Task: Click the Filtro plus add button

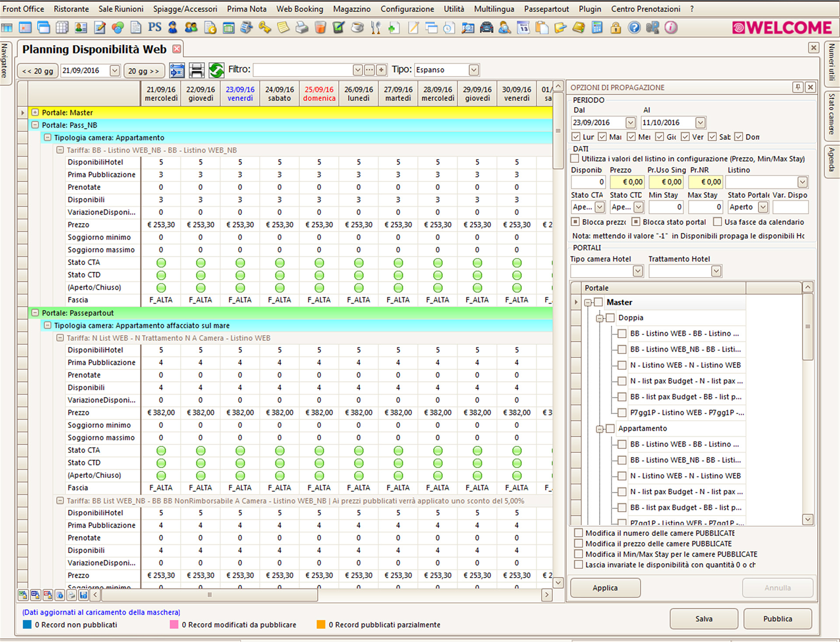Action: pyautogui.click(x=381, y=70)
